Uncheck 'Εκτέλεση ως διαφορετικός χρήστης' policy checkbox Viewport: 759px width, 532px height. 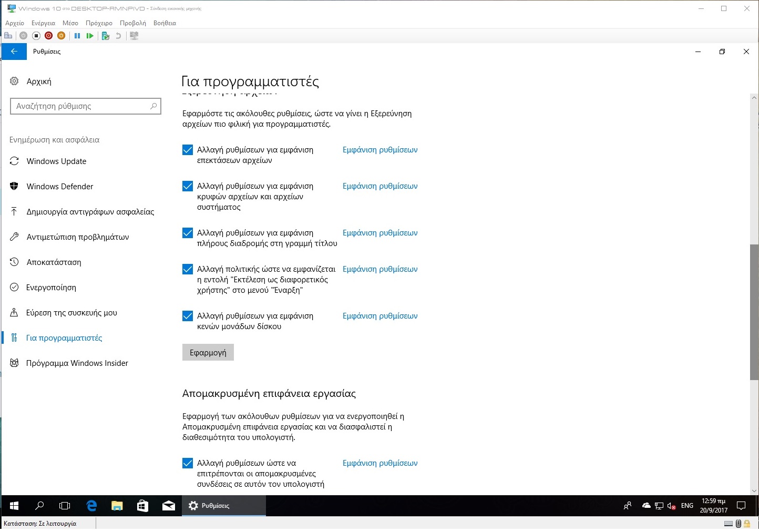coord(188,269)
